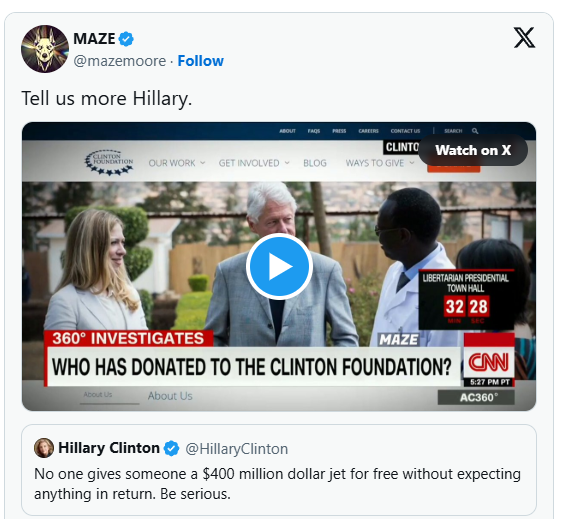Select the About Us tab

(x=170, y=396)
